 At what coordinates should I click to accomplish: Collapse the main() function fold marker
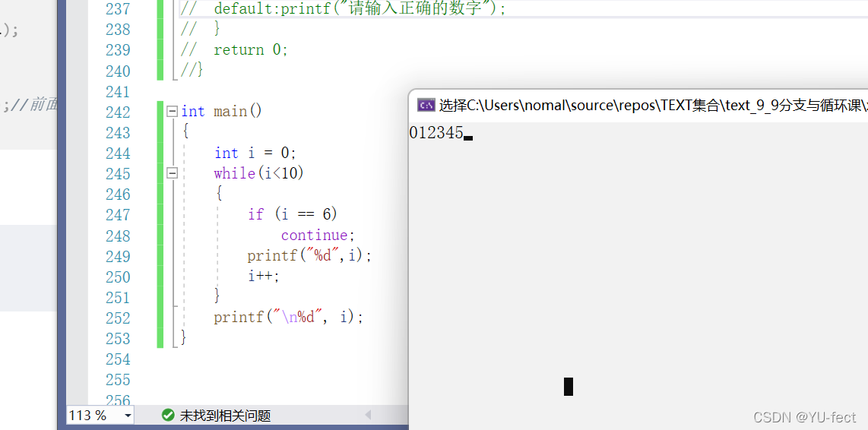point(172,112)
